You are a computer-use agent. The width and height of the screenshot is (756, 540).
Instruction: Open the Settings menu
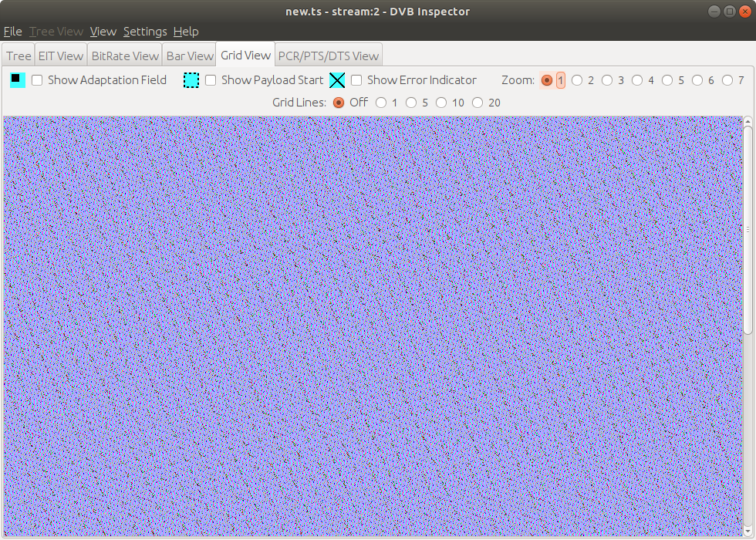tap(145, 32)
